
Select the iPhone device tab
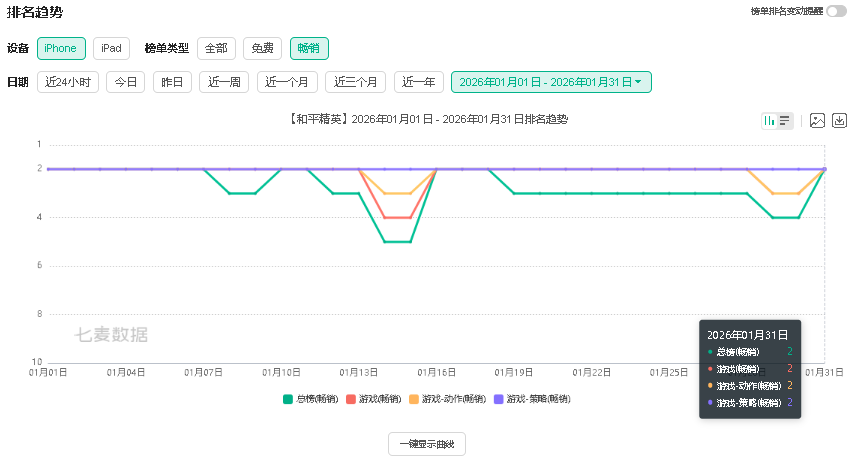tap(61, 48)
